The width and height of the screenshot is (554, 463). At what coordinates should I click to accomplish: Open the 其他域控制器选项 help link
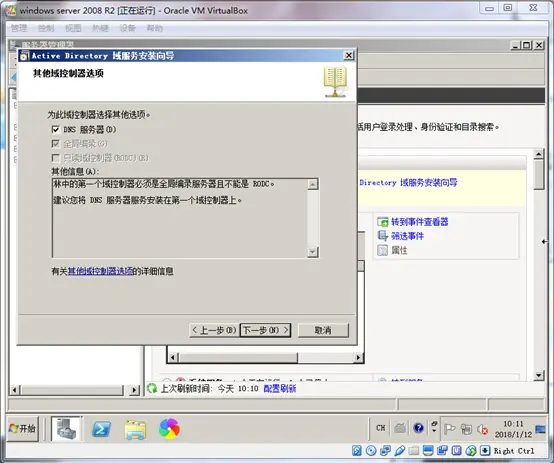[100, 271]
